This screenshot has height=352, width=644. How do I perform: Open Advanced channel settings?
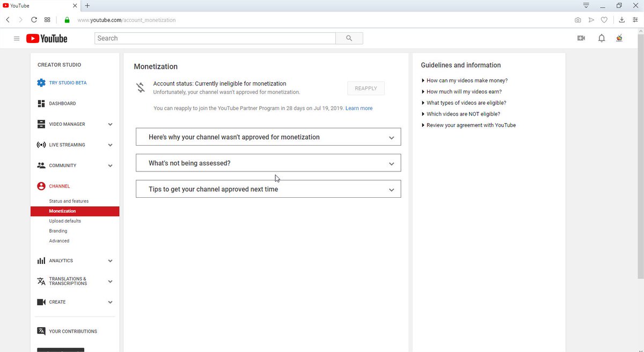pyautogui.click(x=59, y=241)
